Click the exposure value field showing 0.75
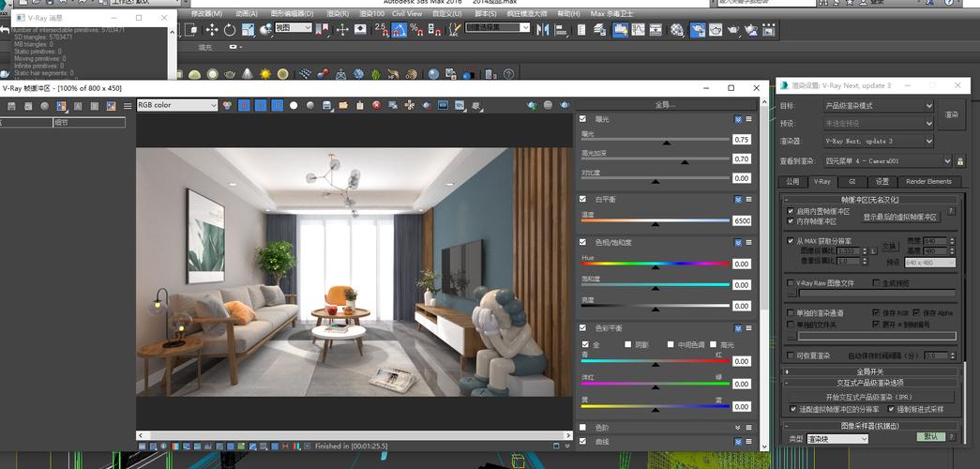The image size is (980, 469). tap(742, 140)
